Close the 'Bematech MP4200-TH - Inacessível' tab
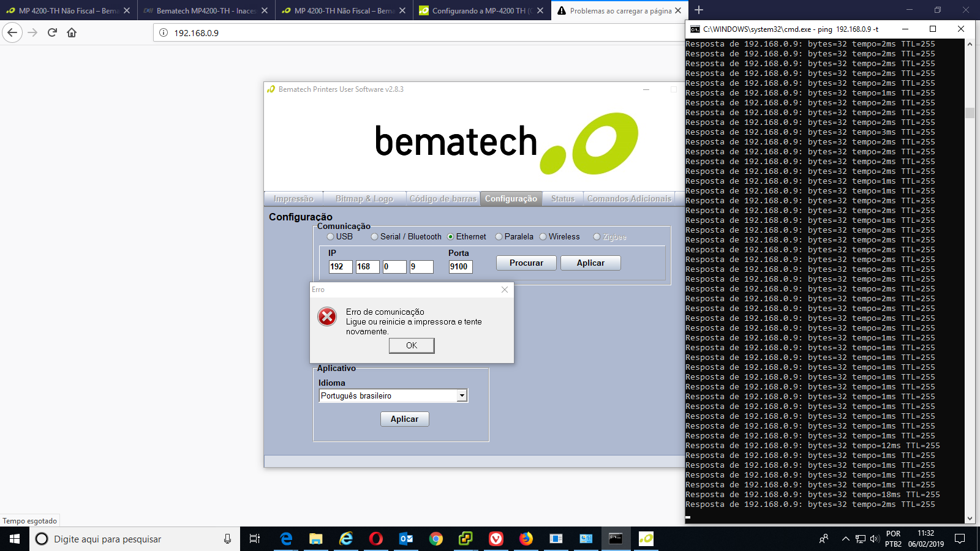Screen dimensions: 980x551 (x=265, y=10)
